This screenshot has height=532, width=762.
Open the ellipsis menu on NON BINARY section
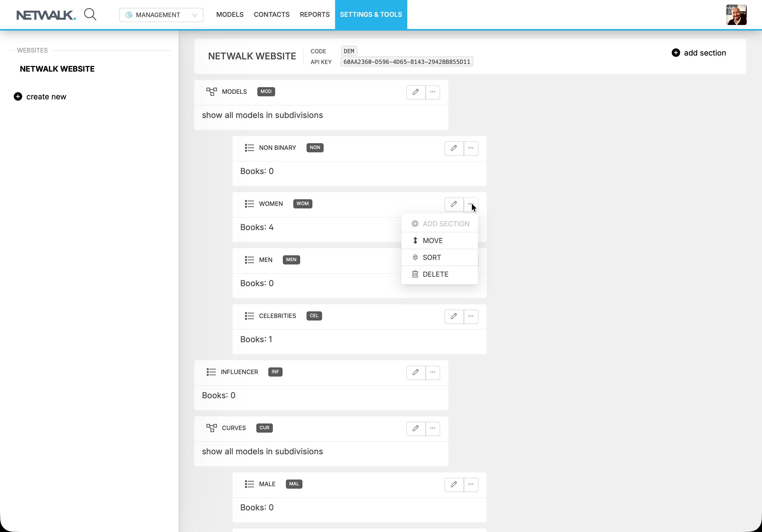pos(471,148)
